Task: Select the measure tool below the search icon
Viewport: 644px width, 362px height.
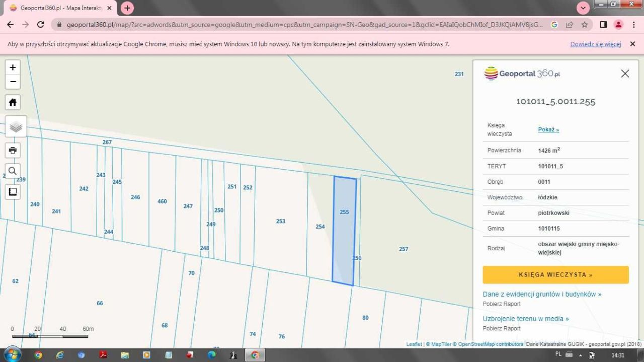Action: tap(13, 191)
